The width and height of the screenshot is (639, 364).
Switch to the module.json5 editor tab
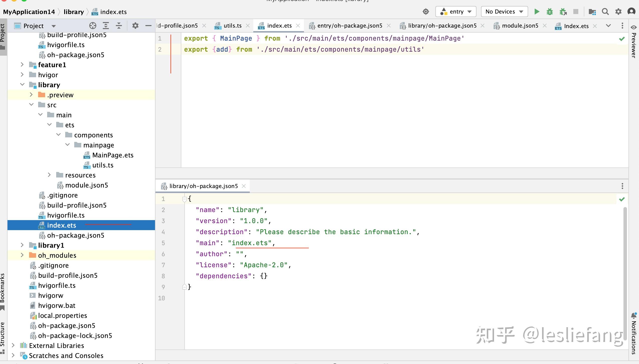(520, 26)
